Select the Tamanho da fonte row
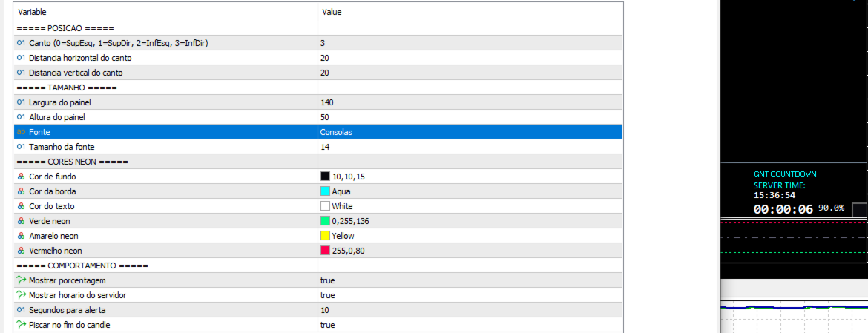The image size is (868, 333). (318, 147)
